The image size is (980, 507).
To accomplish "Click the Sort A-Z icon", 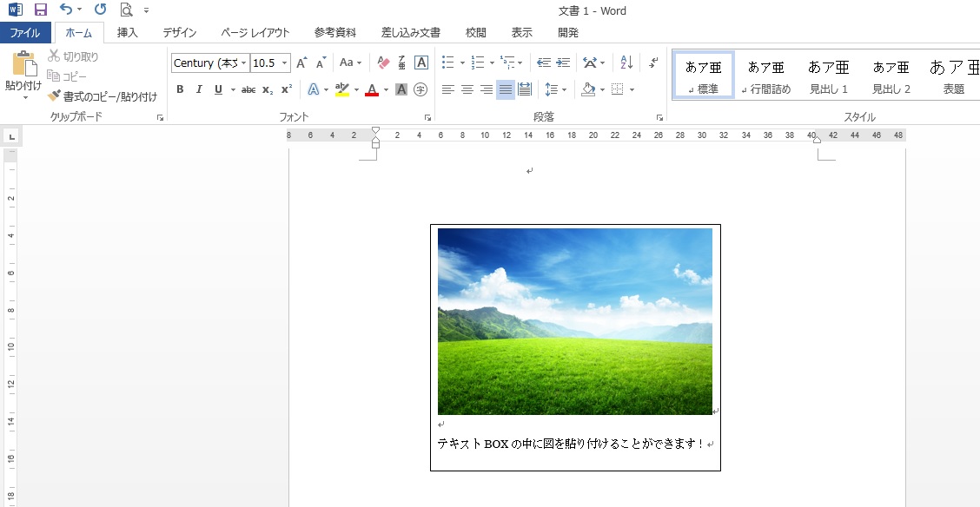I will click(x=626, y=63).
